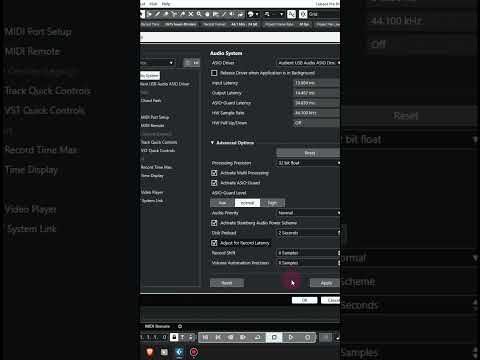
Task: Select the Zoom magnifier tool
Action: [199, 14]
